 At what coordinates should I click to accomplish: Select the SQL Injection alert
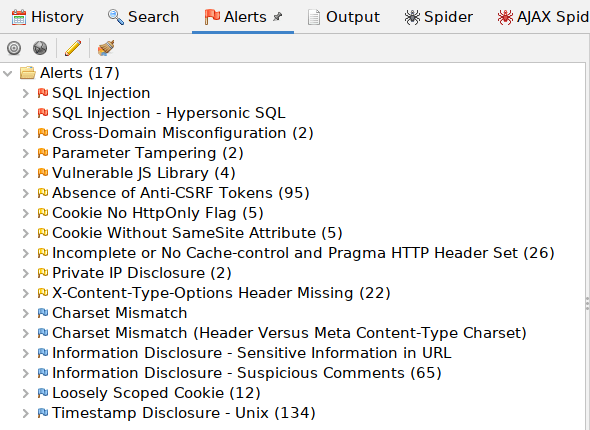[x=101, y=93]
